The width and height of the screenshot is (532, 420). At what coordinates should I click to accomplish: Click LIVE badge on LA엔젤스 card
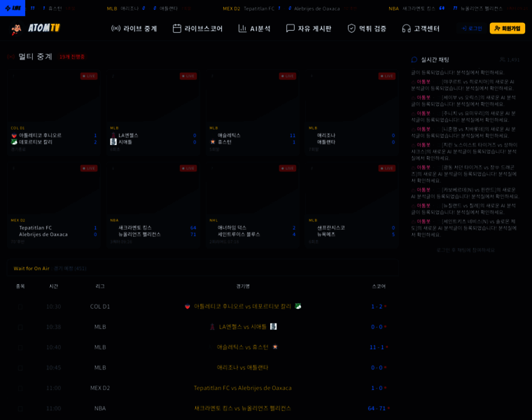(x=188, y=76)
